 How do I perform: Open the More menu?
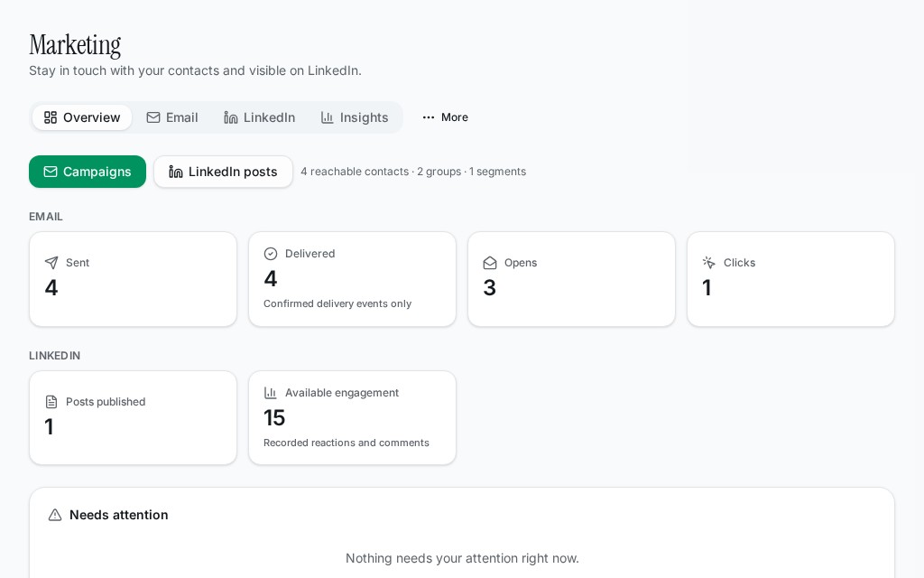click(445, 117)
